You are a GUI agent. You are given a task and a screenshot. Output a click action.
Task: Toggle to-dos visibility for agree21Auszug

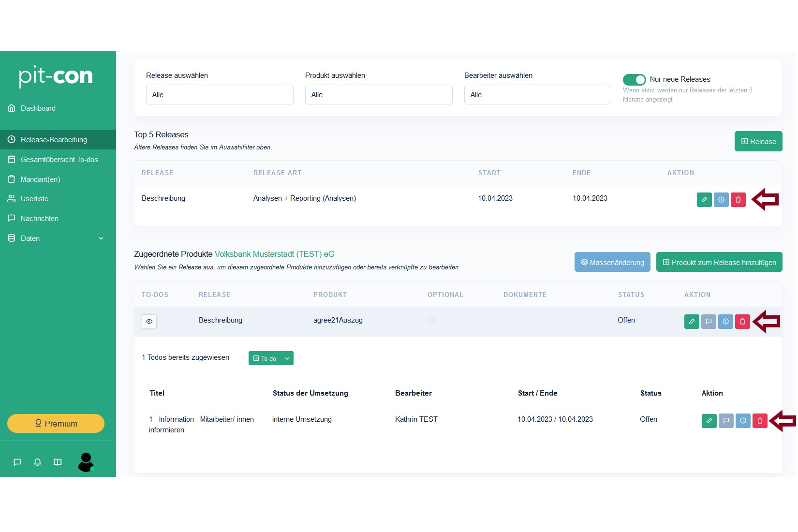pos(149,322)
